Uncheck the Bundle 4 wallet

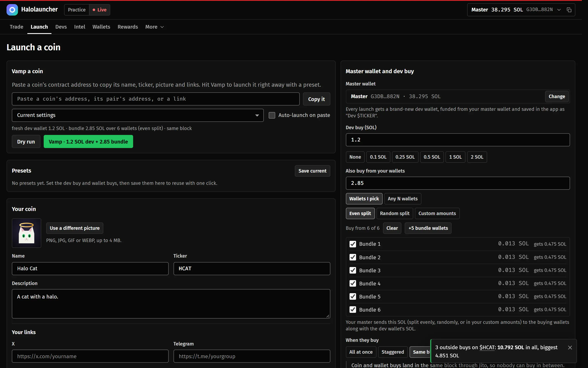353,283
